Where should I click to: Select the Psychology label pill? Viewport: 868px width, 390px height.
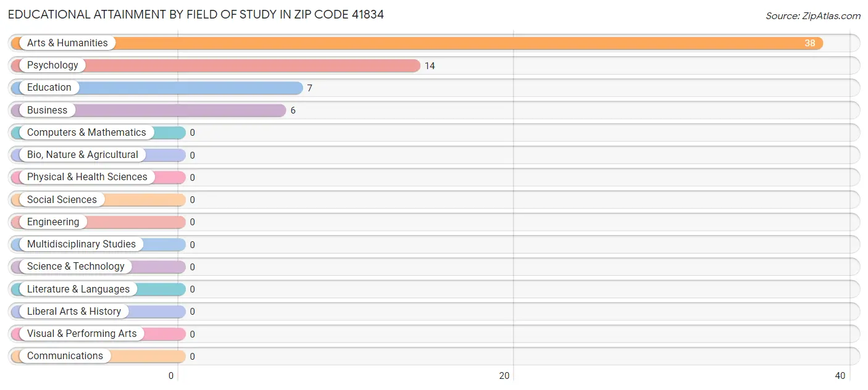(52, 65)
